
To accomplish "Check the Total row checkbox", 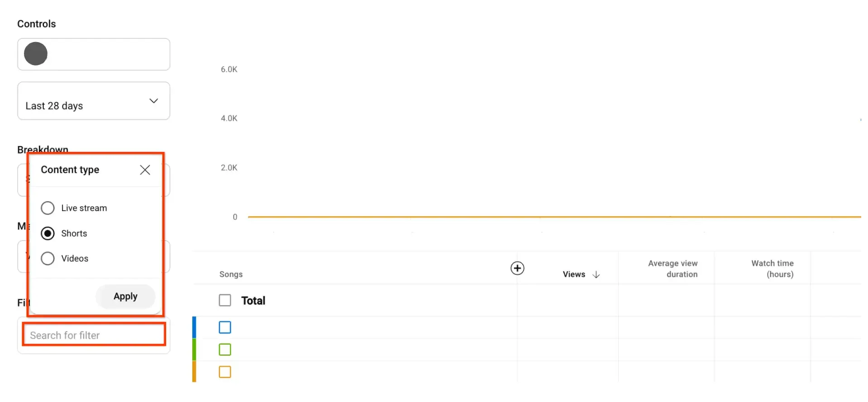I will 225,300.
